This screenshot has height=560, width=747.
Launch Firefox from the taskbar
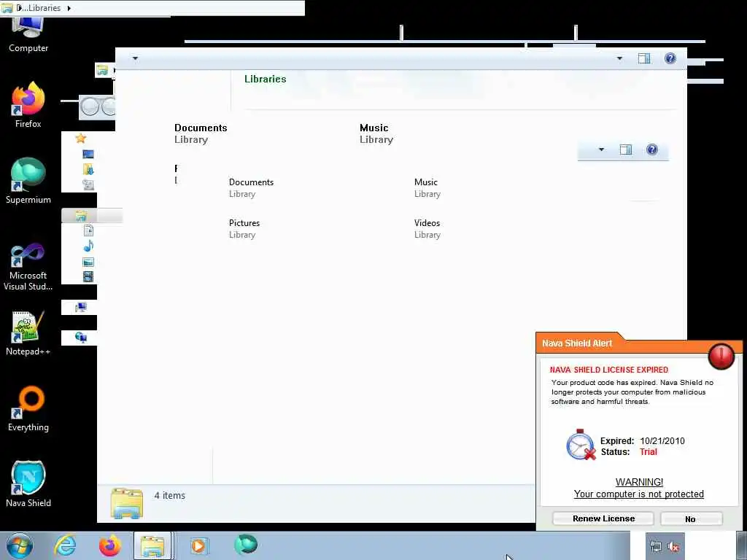point(109,545)
